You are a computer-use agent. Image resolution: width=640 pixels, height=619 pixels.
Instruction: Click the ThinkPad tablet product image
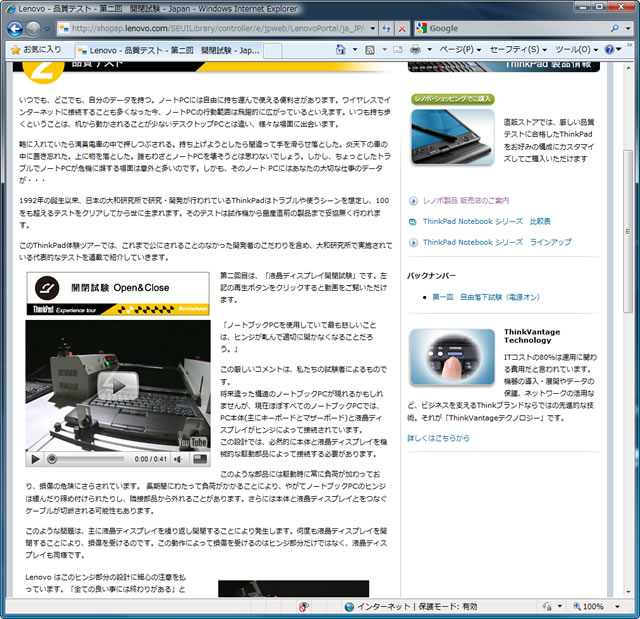point(453,137)
